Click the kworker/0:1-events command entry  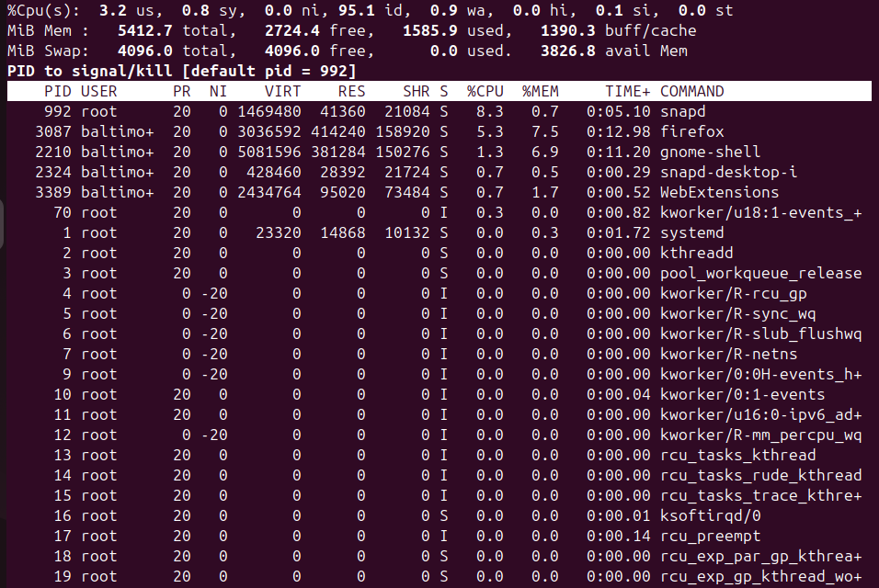742,393
